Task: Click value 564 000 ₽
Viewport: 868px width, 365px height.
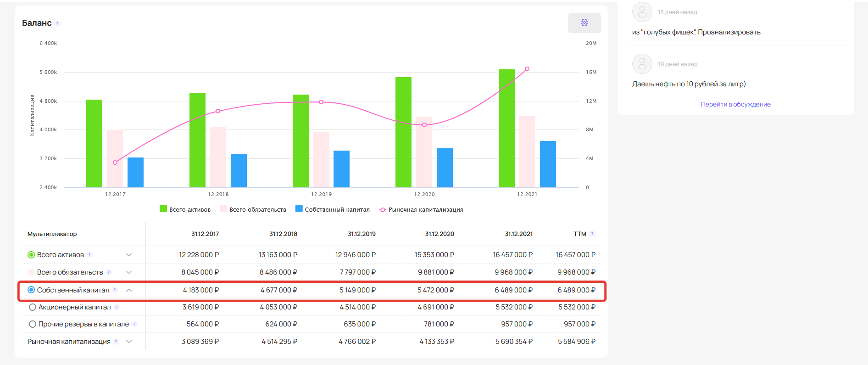Action: (203, 324)
